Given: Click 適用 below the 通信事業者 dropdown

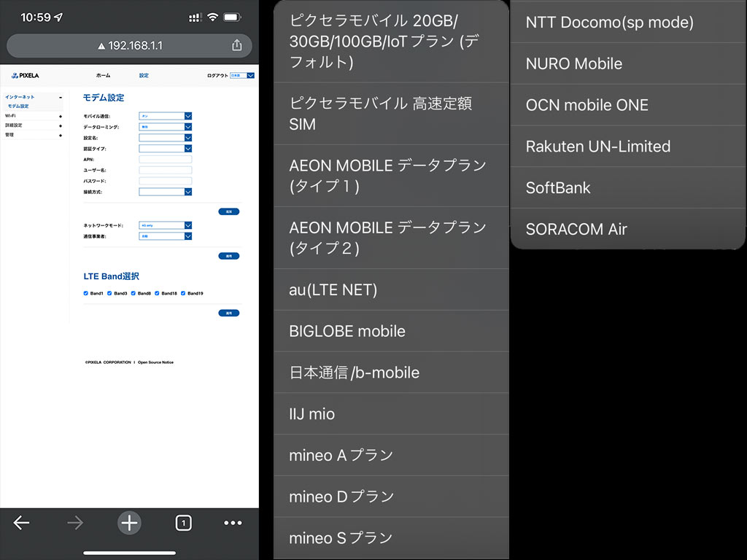Looking at the screenshot, I should coord(228,256).
